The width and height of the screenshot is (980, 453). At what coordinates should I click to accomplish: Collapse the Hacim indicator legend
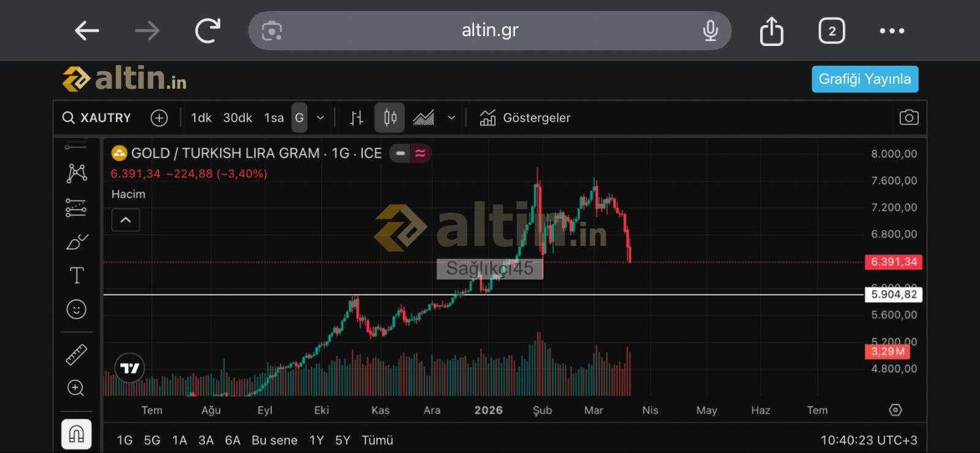[x=126, y=220]
